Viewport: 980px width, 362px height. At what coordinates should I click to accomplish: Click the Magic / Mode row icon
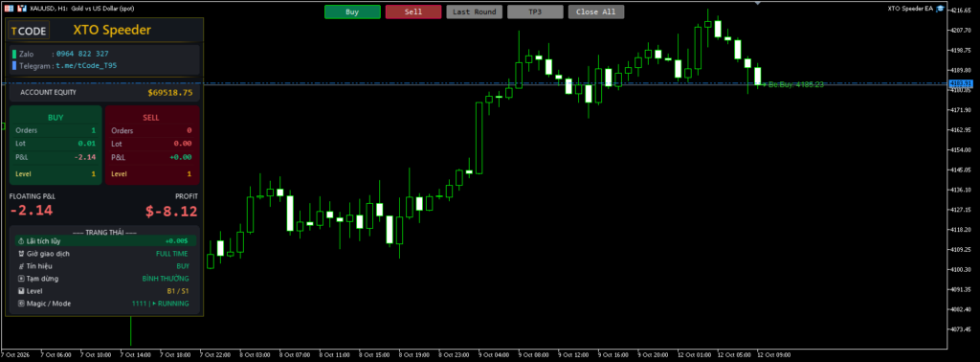(x=21, y=304)
